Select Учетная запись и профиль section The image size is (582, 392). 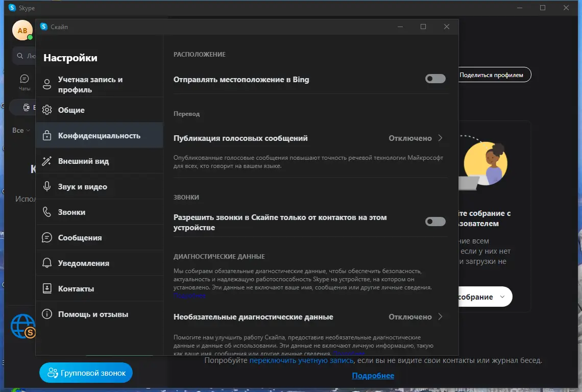coord(100,84)
